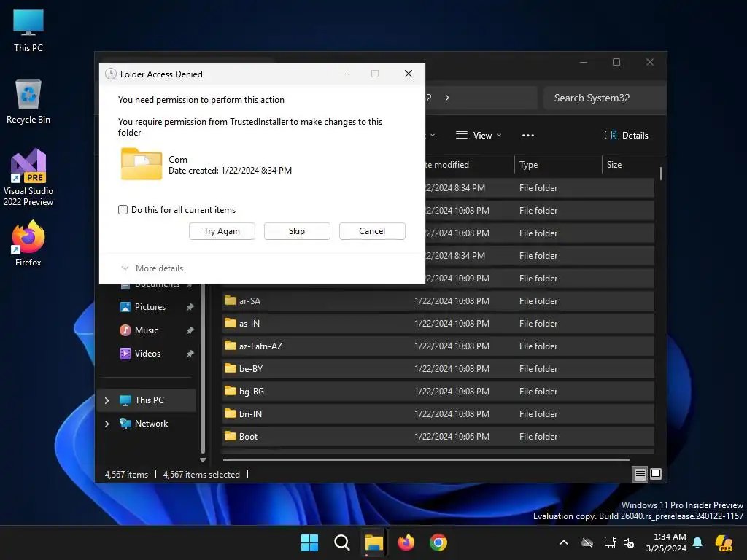
Task: Open taskbar Search
Action: click(x=341, y=542)
